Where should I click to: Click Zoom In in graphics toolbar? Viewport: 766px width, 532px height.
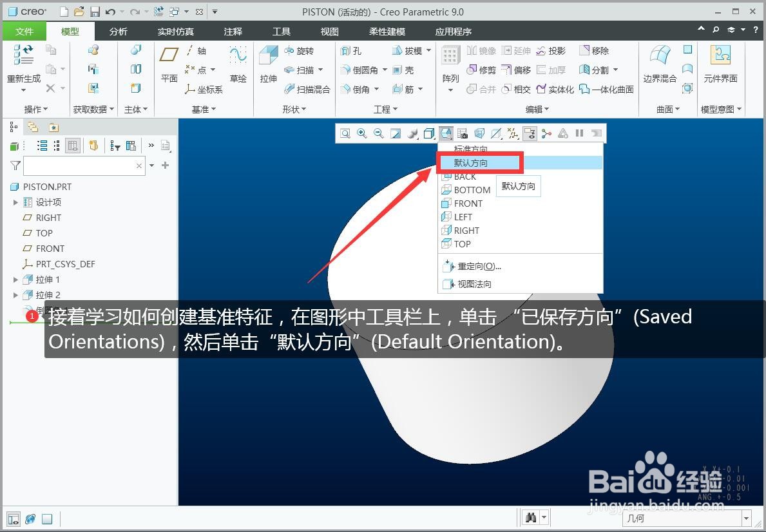point(362,133)
